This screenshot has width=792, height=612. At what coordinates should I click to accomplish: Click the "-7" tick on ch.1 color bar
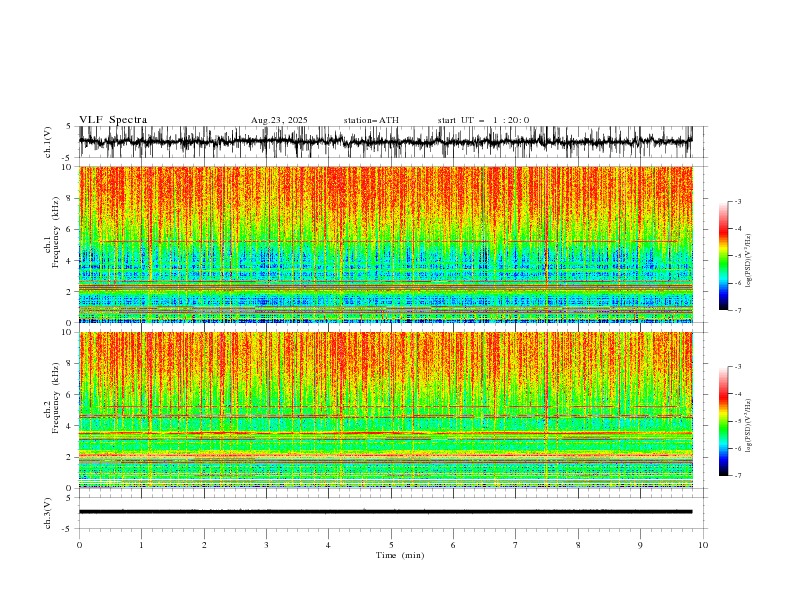point(738,310)
